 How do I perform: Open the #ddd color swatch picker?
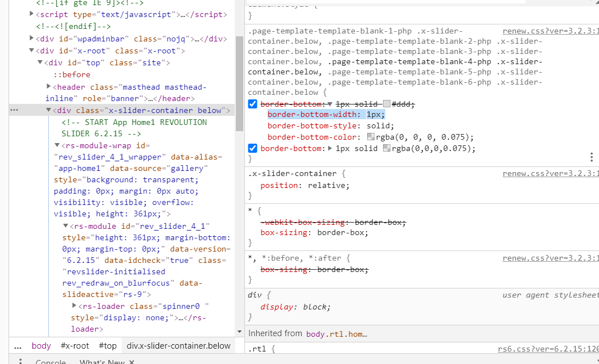point(386,104)
